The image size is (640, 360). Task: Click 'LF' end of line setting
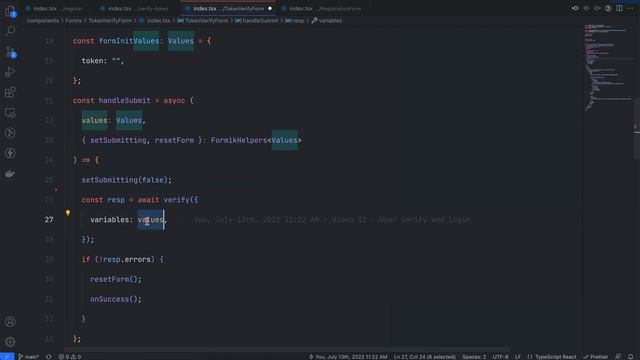(x=518, y=356)
